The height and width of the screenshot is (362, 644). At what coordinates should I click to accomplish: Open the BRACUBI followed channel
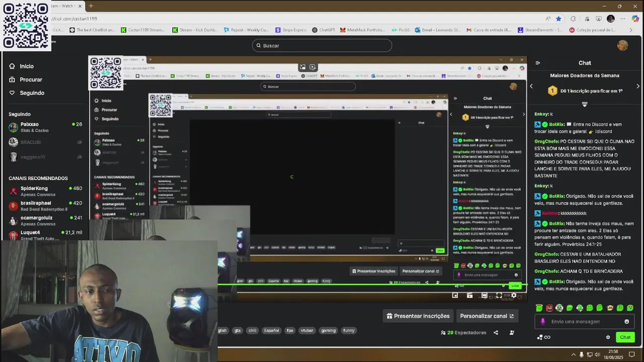[x=44, y=142]
